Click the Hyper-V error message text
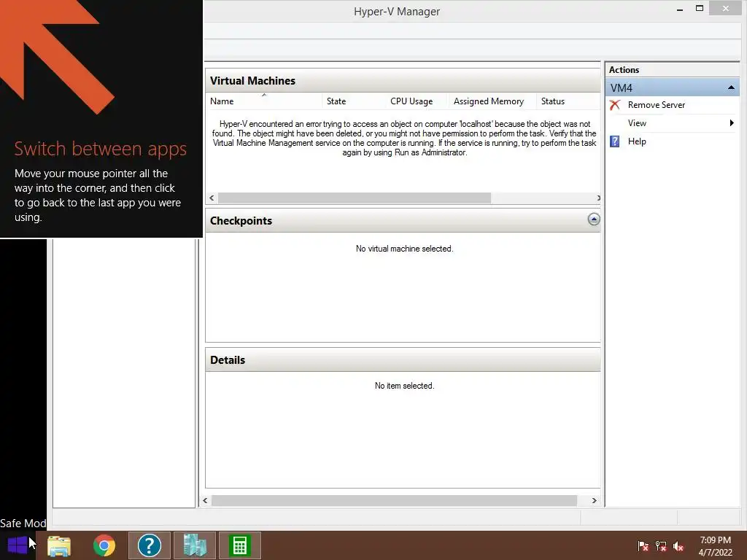Image resolution: width=747 pixels, height=560 pixels. coord(404,138)
